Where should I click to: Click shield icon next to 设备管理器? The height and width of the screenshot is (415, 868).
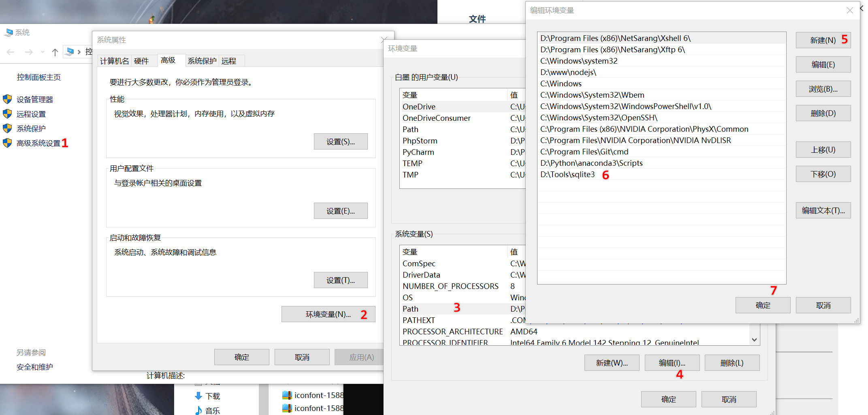tap(7, 99)
